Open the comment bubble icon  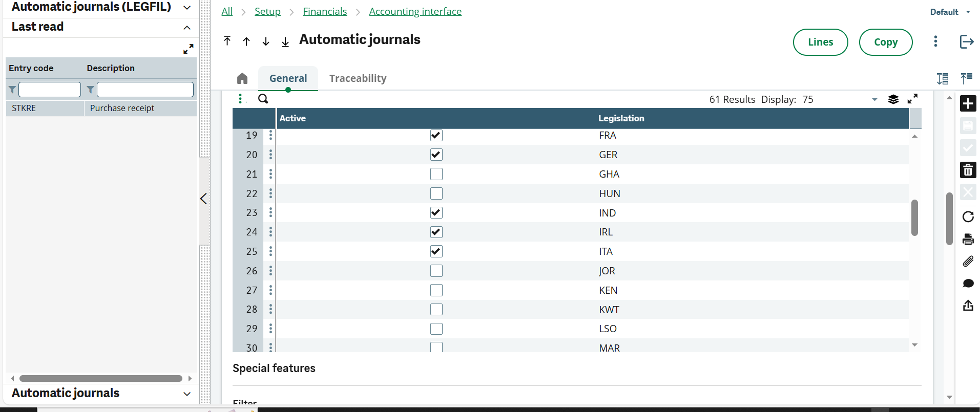[968, 284]
